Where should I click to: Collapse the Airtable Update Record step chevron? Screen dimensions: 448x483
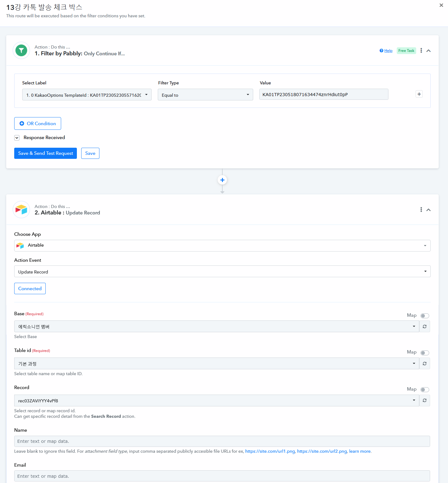point(429,210)
